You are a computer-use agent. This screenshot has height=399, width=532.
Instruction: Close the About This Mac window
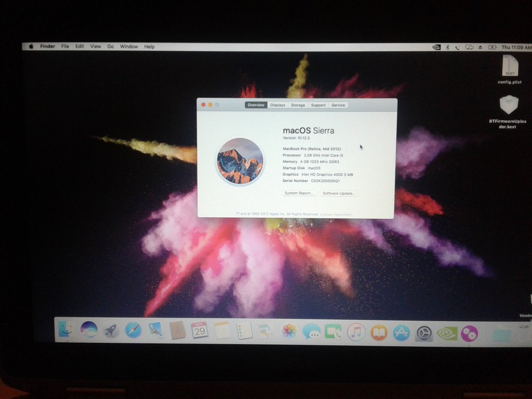point(203,105)
